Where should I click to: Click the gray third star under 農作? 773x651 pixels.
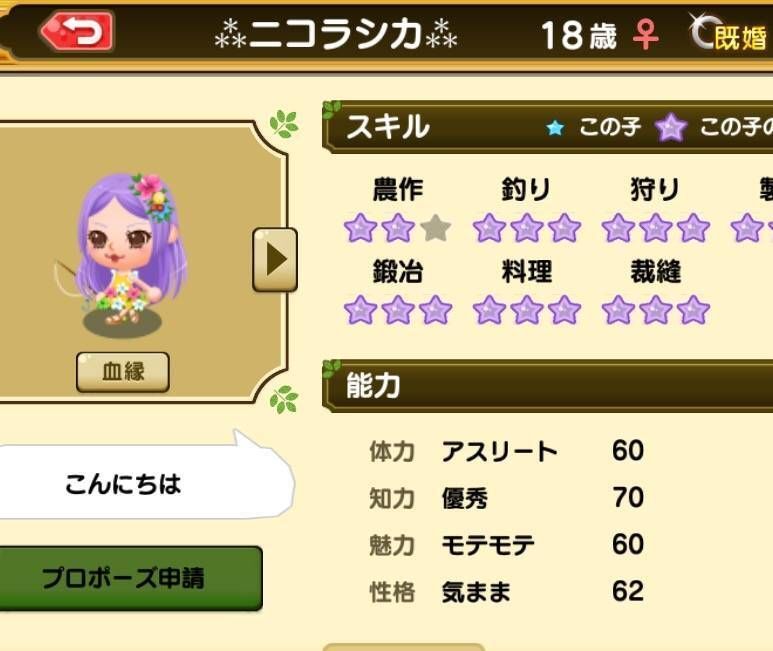point(436,228)
